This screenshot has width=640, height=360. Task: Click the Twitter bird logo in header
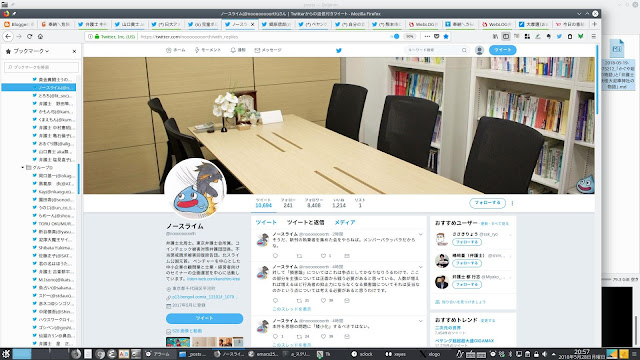(x=338, y=51)
